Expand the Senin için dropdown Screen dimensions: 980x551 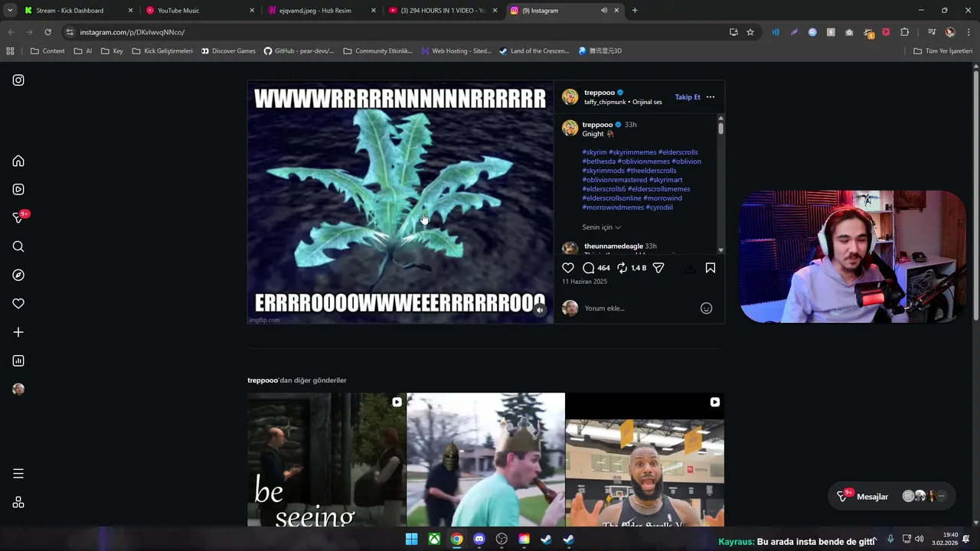pos(602,227)
